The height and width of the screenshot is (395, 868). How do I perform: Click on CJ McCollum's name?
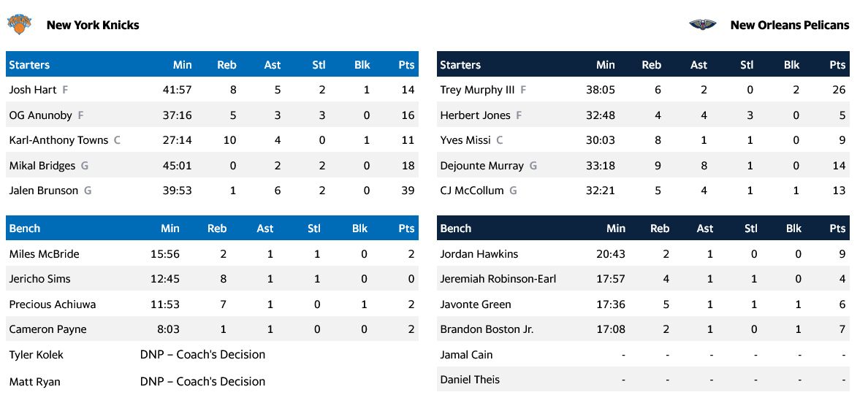click(472, 191)
